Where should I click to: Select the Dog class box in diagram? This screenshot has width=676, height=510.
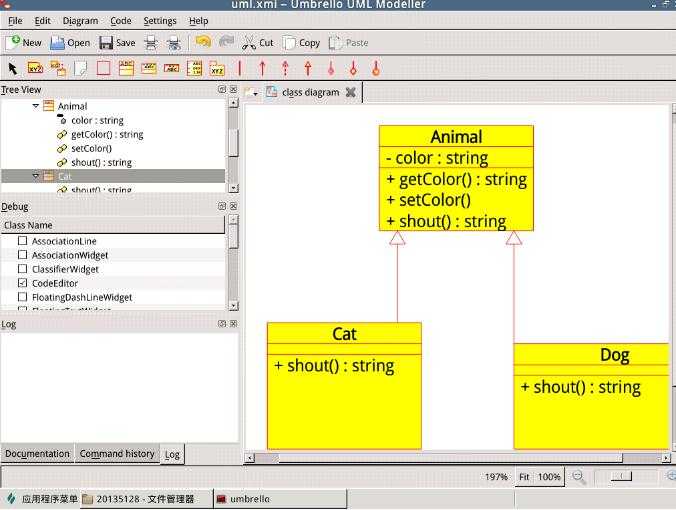click(x=591, y=397)
